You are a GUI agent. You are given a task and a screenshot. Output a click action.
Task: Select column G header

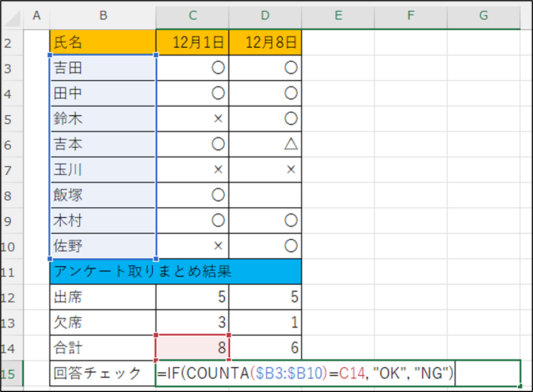pos(484,15)
